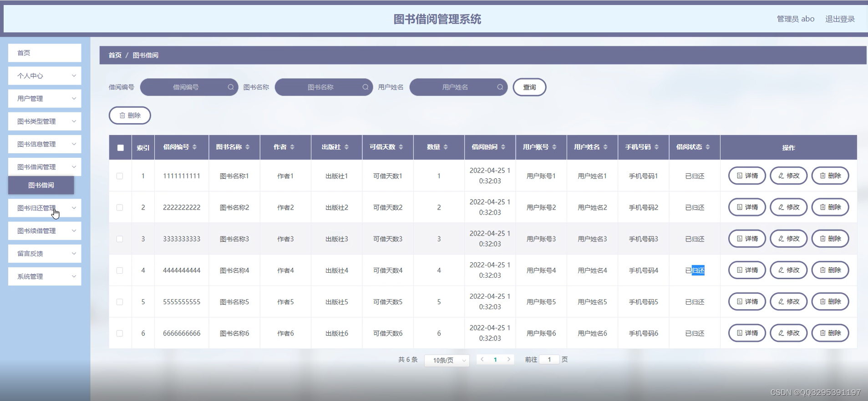This screenshot has width=868, height=401.
Task: Sort table by 用户账号 column arrows
Action: click(x=554, y=147)
